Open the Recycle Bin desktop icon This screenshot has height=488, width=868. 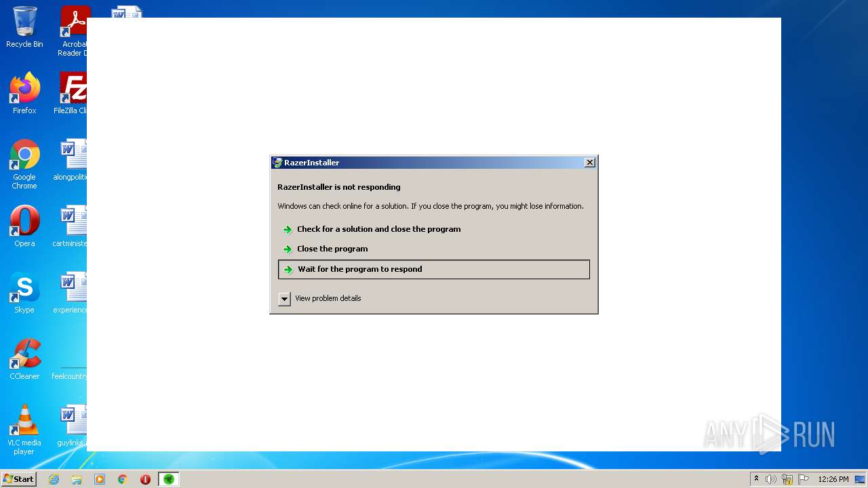24,27
